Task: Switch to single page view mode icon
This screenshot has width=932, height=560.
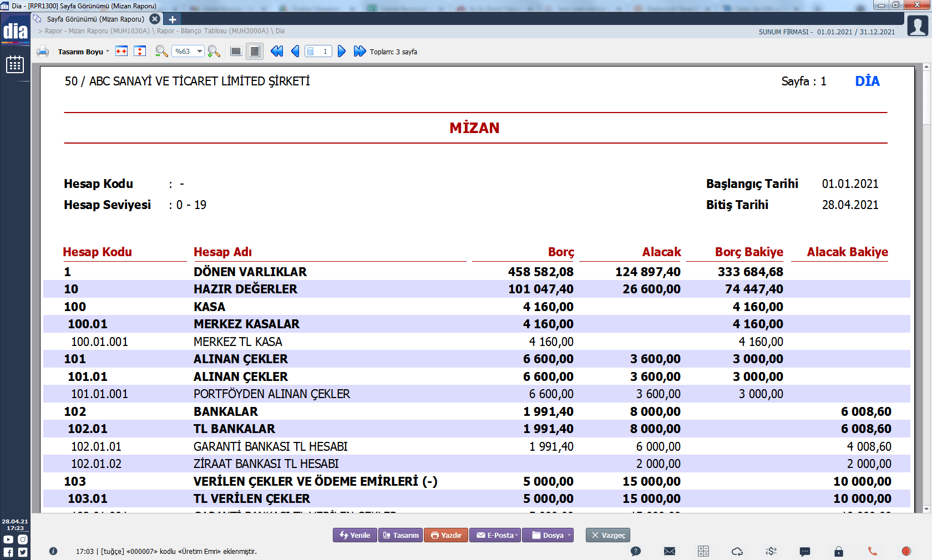Action: [236, 52]
